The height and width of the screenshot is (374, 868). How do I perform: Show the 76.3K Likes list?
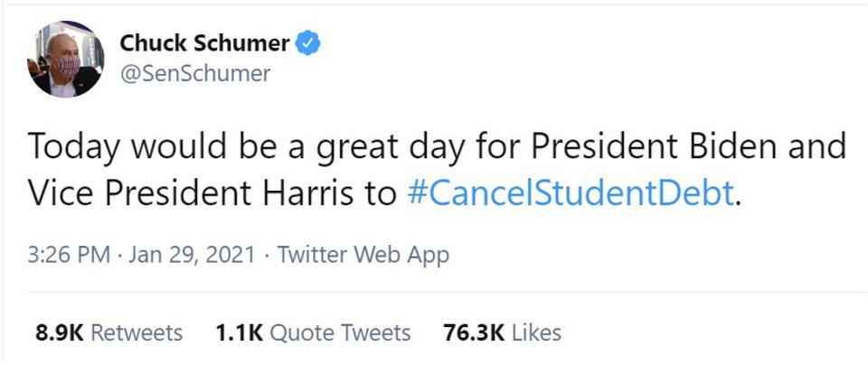coord(502,333)
